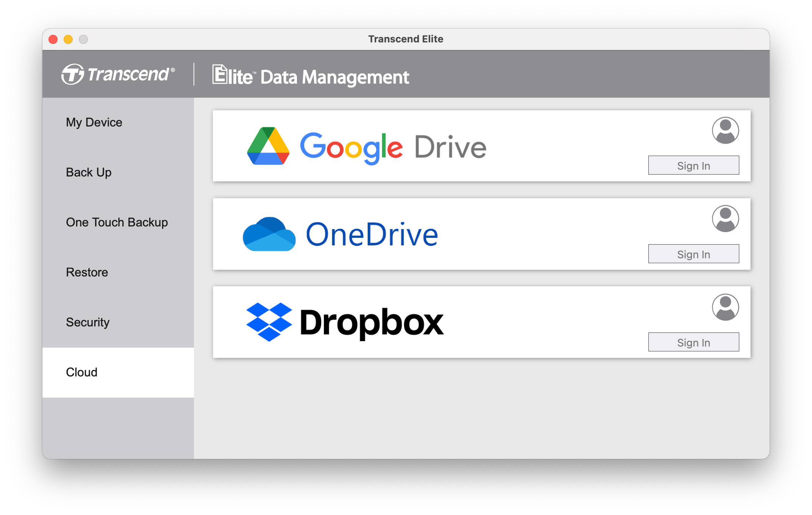
Task: Close the Transcend Elite window
Action: [53, 39]
